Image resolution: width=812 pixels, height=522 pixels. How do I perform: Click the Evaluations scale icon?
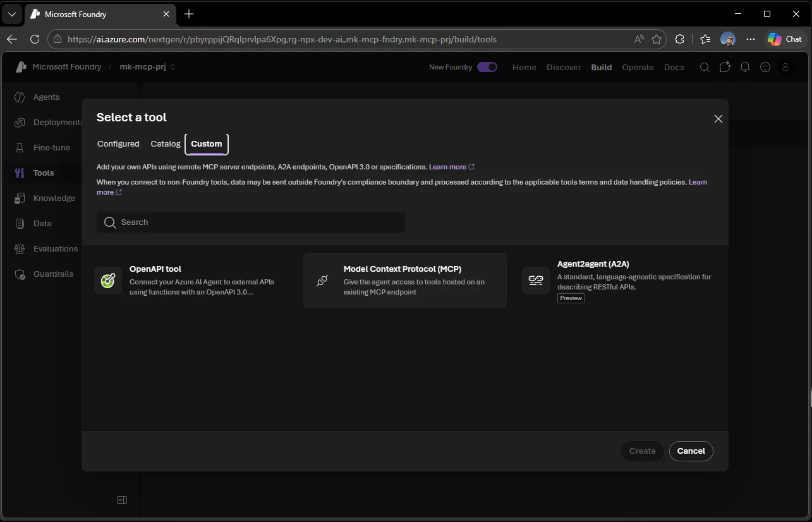(x=20, y=249)
